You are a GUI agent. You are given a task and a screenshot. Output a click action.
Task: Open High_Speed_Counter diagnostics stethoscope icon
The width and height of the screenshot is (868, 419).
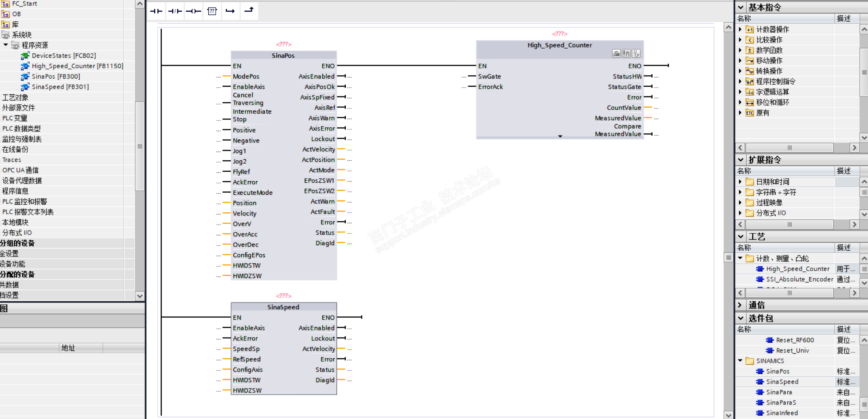click(636, 54)
